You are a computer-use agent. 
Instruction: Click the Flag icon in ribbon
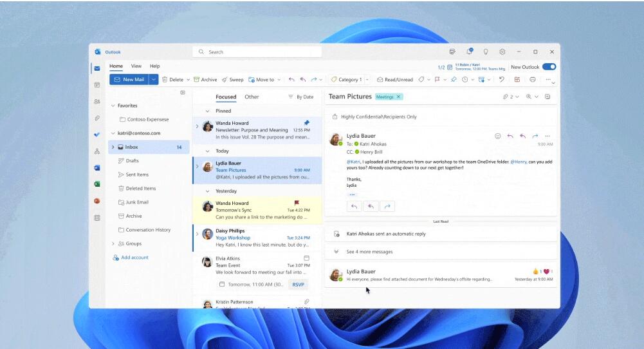point(437,79)
